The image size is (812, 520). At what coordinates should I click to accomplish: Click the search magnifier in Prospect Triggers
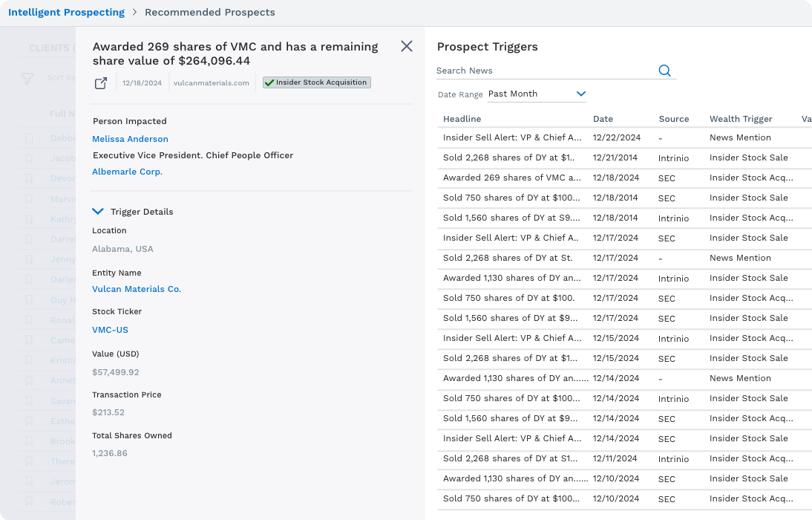pos(664,70)
